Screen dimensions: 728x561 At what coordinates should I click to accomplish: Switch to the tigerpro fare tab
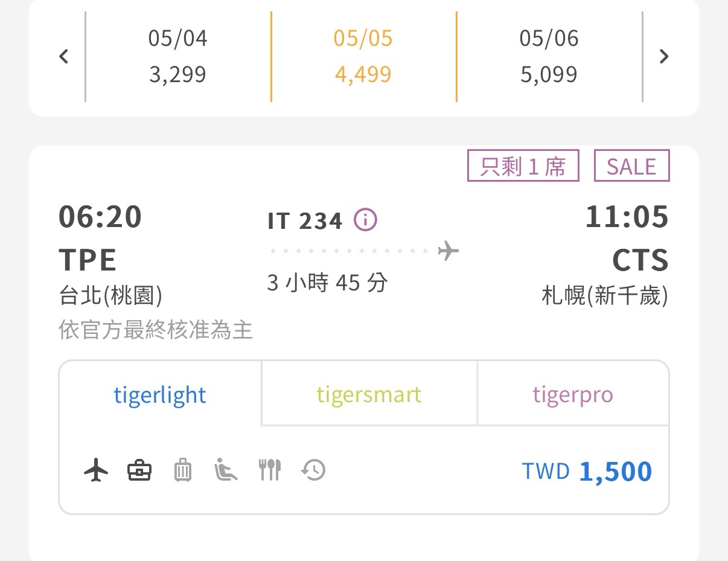(573, 394)
